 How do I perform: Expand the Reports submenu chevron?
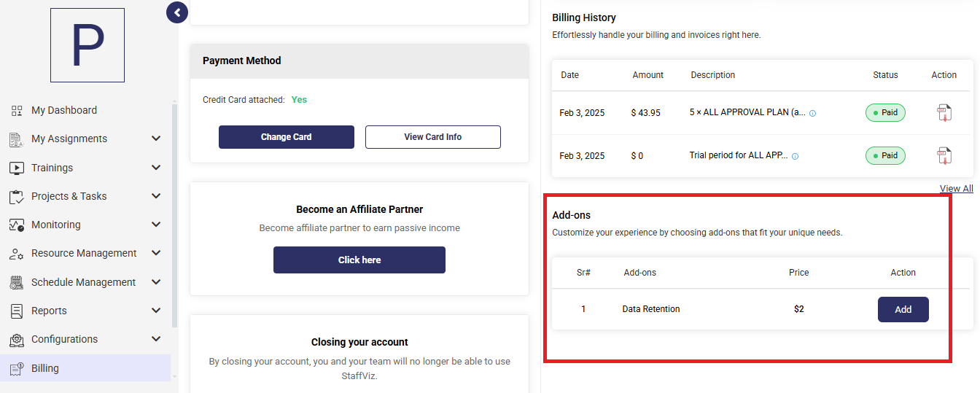155,311
